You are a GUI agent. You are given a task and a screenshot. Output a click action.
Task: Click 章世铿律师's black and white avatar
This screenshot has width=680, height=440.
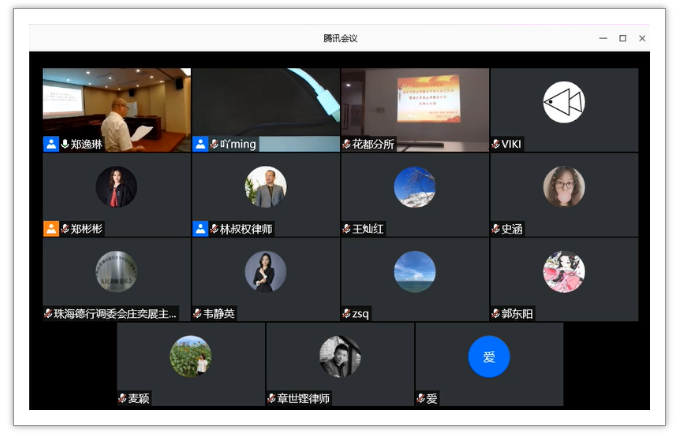point(340,356)
